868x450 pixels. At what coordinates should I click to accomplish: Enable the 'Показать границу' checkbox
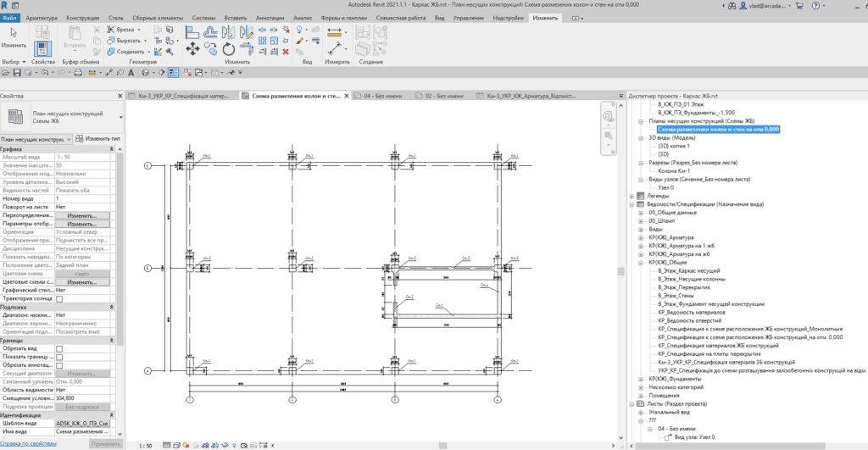click(59, 357)
